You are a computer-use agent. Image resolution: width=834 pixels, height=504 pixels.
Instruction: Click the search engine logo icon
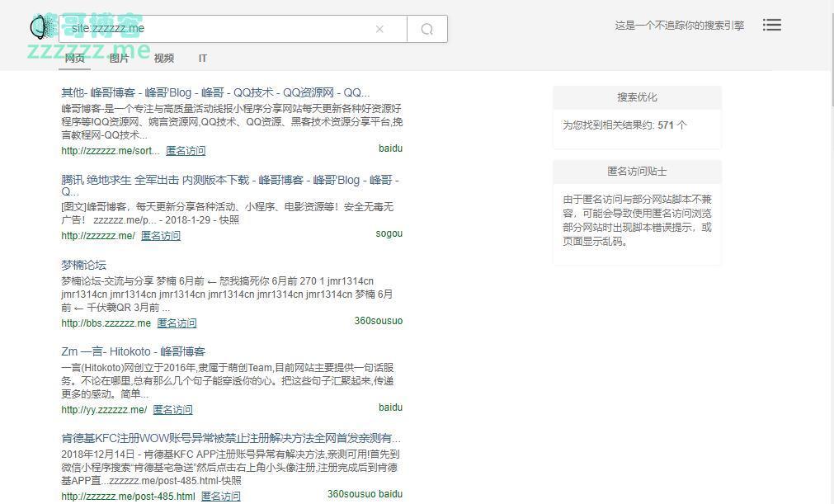pyautogui.click(x=40, y=27)
